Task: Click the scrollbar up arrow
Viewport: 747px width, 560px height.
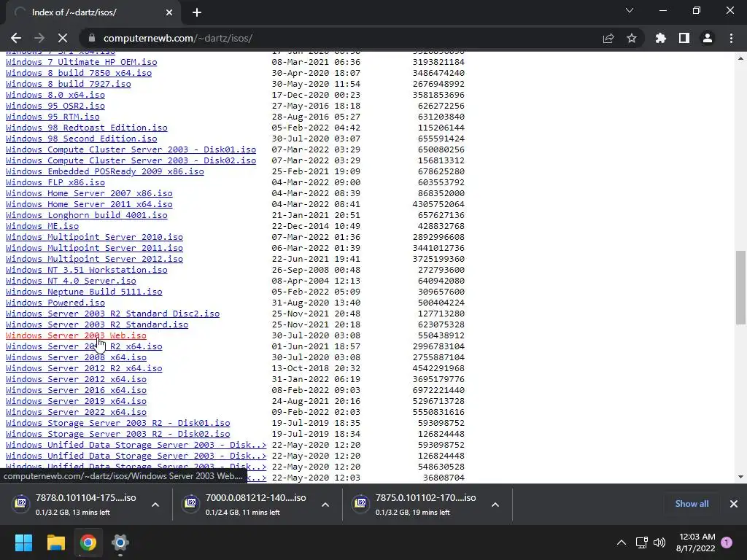Action: pos(740,58)
